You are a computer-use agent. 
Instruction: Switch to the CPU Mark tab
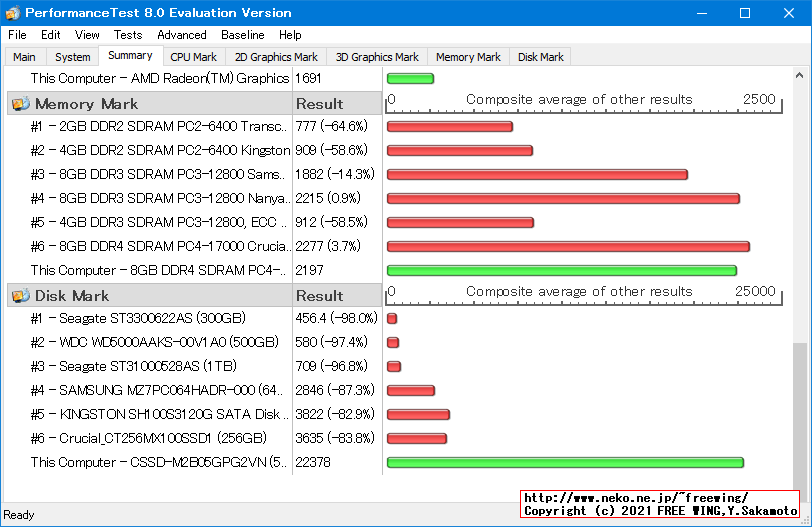194,57
